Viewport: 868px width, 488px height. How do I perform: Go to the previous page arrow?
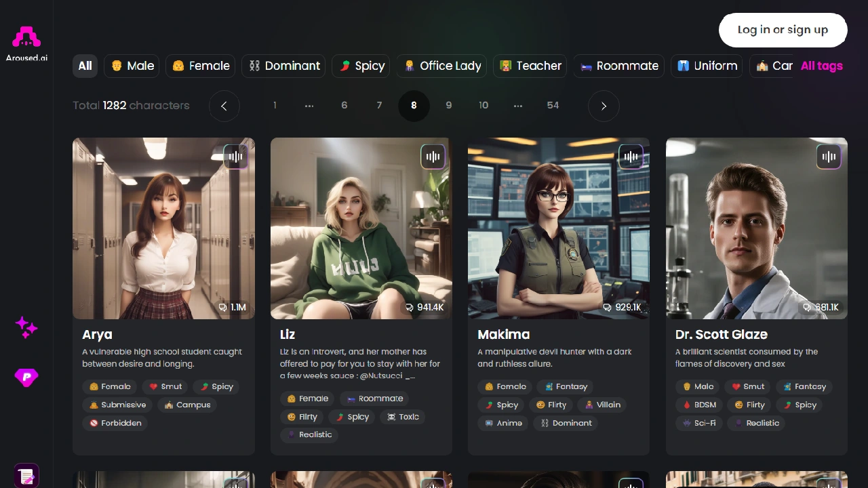224,106
